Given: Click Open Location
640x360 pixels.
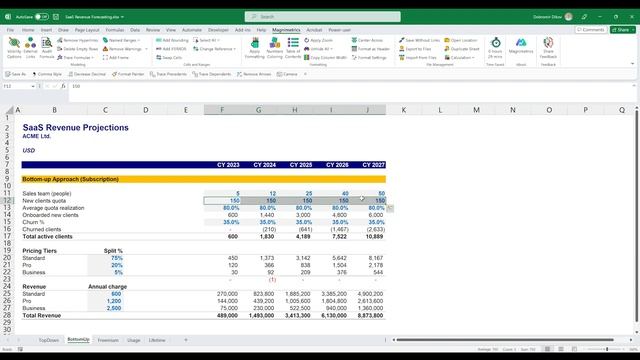Looking at the screenshot, I should pyautogui.click(x=461, y=40).
